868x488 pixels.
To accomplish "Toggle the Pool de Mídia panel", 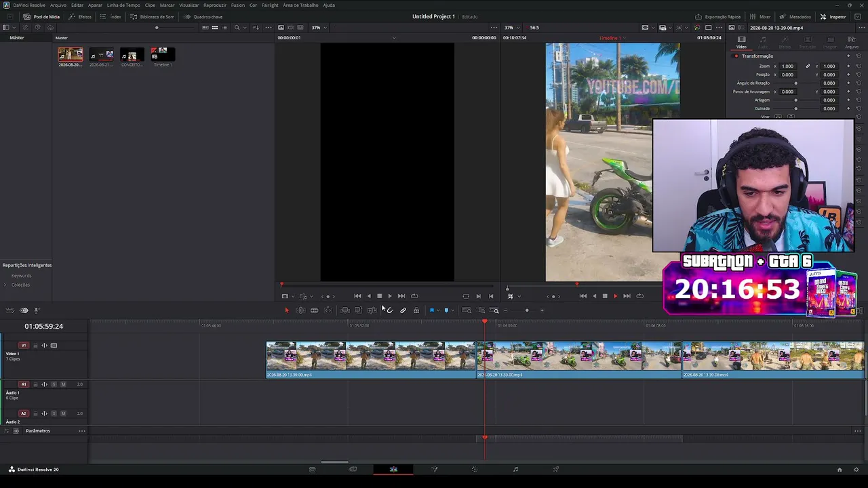I will pyautogui.click(x=41, y=16).
